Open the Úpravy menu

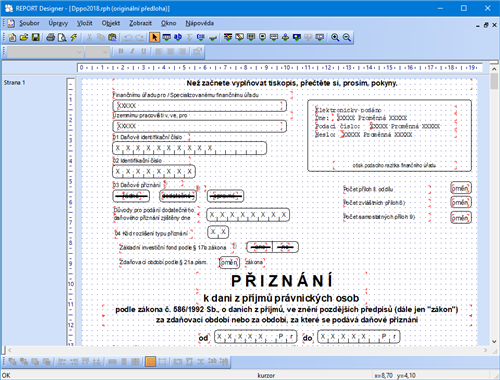[58, 23]
